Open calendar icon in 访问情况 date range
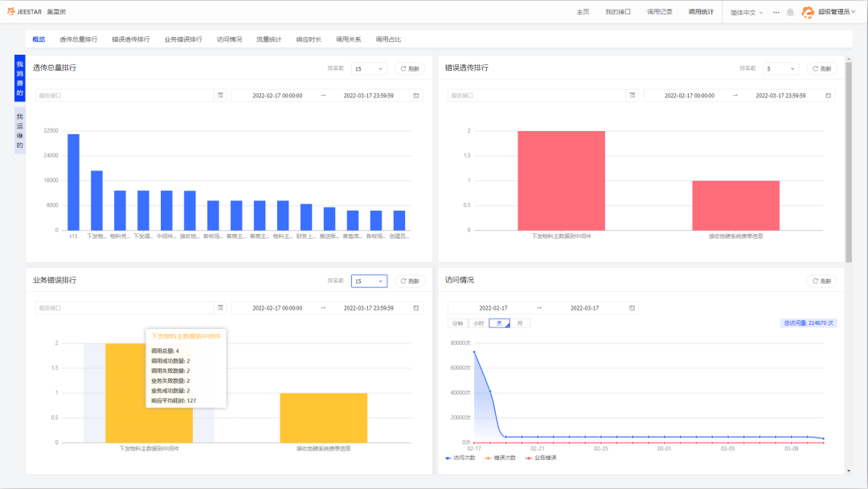This screenshot has width=868, height=489. pyautogui.click(x=633, y=308)
